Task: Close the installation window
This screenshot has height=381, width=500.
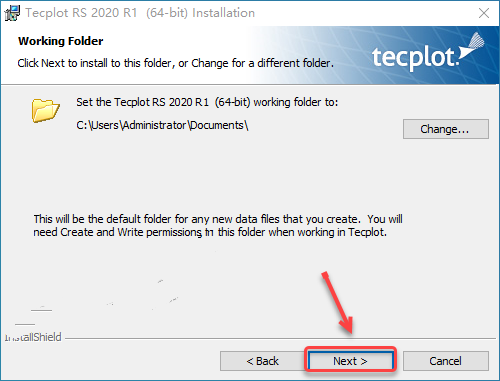Action: [x=484, y=13]
